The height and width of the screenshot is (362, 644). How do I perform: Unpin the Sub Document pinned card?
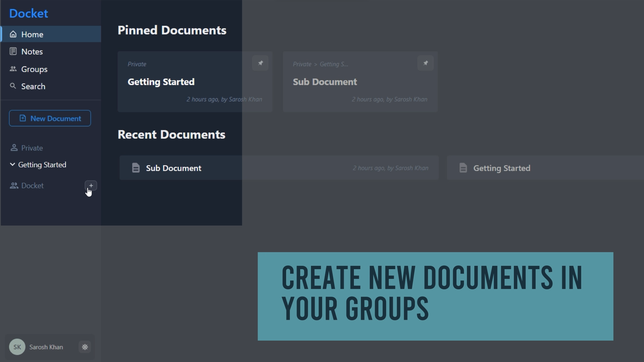(x=425, y=63)
